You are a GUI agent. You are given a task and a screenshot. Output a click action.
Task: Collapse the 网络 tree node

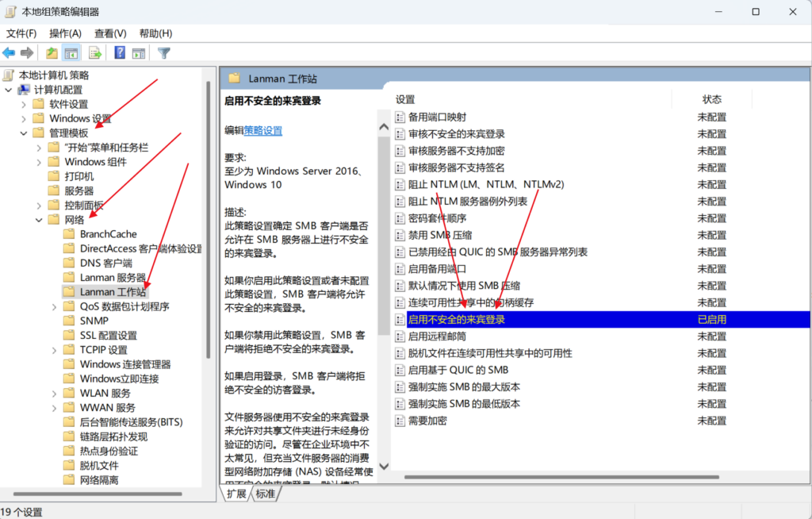click(39, 220)
